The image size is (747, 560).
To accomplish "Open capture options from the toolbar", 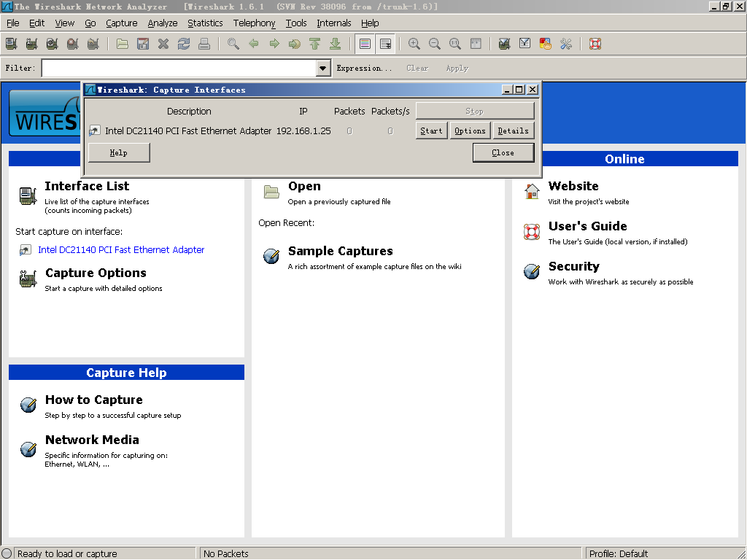I will click(32, 44).
